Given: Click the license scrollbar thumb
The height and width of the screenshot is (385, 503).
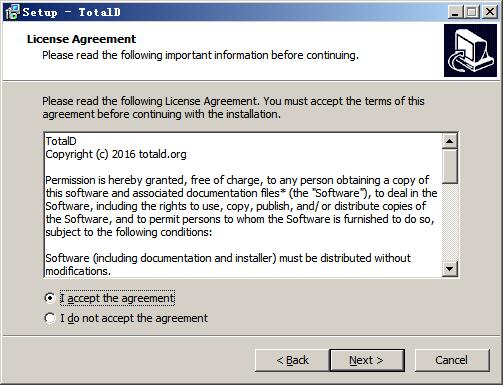Looking at the screenshot, I should coord(450,166).
